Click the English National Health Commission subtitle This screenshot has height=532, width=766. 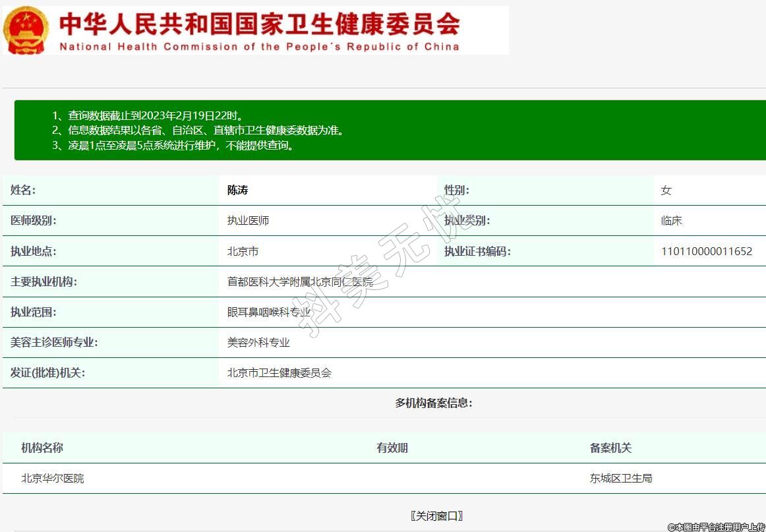260,47
